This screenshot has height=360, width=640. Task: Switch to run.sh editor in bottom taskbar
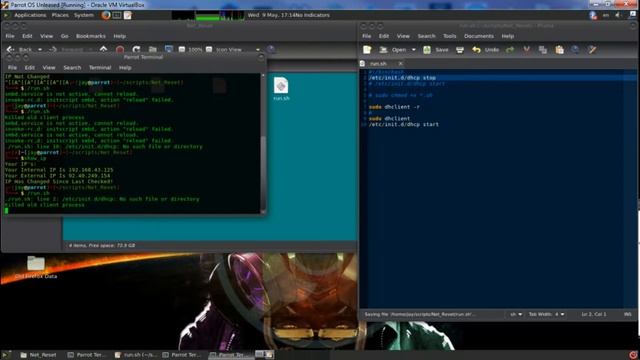pos(135,355)
